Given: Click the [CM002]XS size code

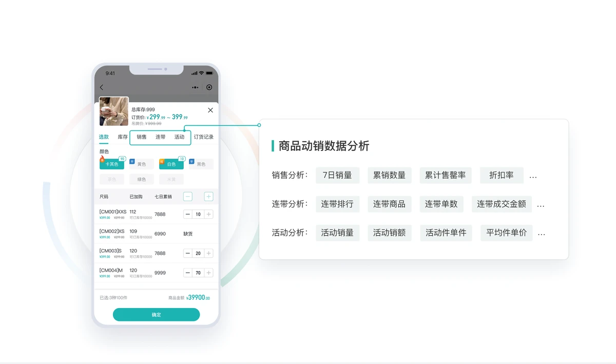Looking at the screenshot, I should [112, 231].
